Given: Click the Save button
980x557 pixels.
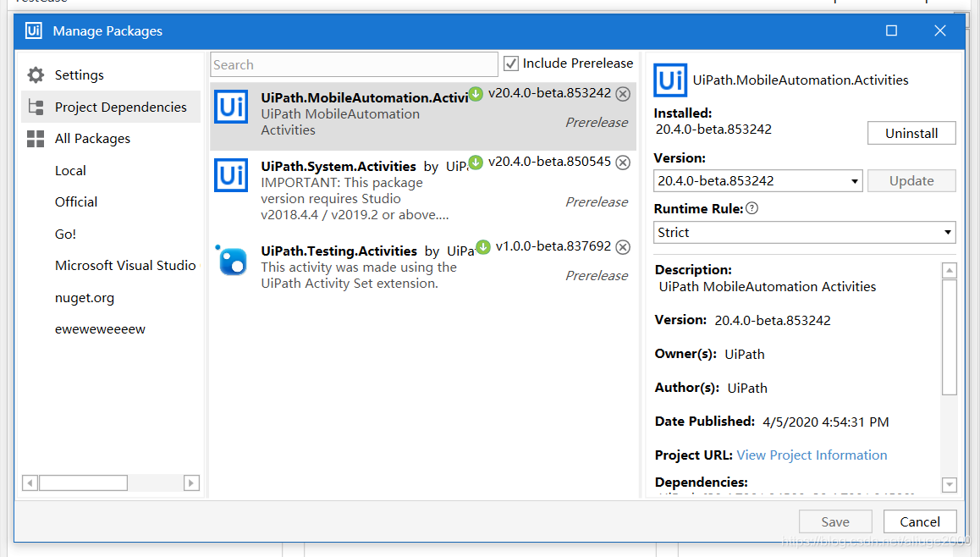Looking at the screenshot, I should click(835, 521).
